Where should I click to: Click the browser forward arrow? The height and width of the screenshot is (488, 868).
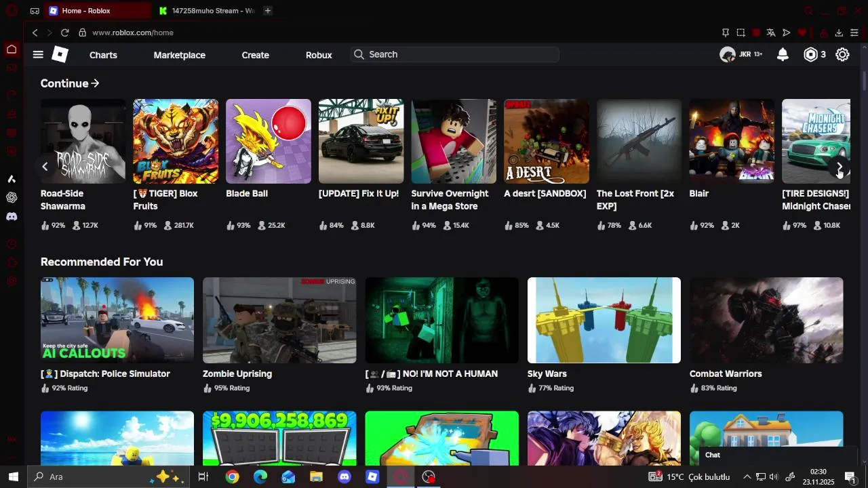(x=50, y=33)
